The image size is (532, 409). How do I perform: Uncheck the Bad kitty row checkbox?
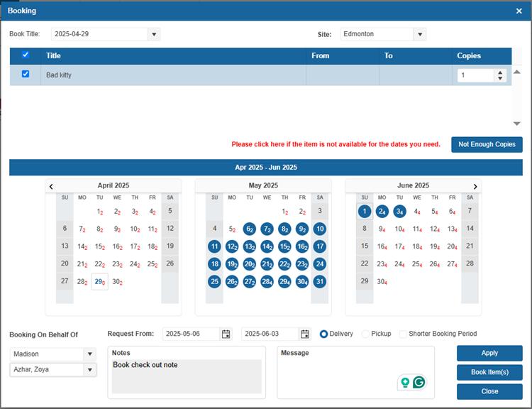pos(26,74)
